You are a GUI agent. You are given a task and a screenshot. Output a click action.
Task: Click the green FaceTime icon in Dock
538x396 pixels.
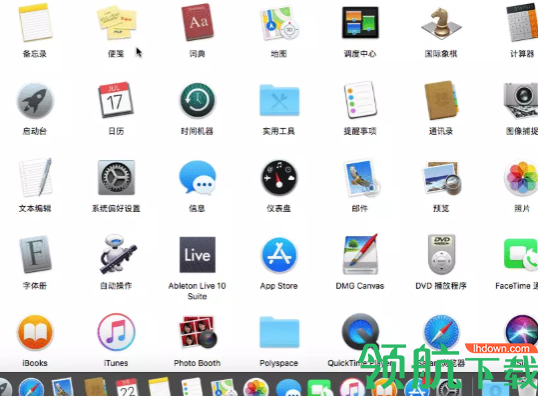pyautogui.click(x=320, y=388)
